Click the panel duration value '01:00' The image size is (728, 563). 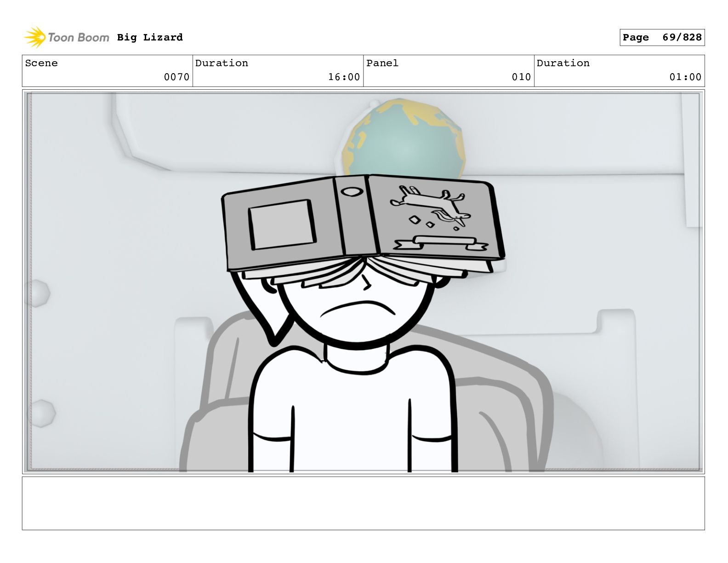pyautogui.click(x=685, y=77)
